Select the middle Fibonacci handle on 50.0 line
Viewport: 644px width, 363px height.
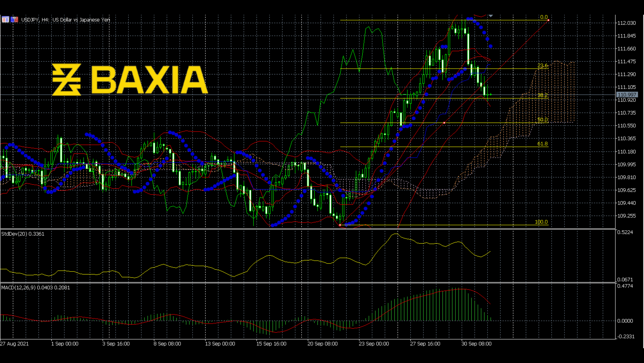(x=444, y=123)
